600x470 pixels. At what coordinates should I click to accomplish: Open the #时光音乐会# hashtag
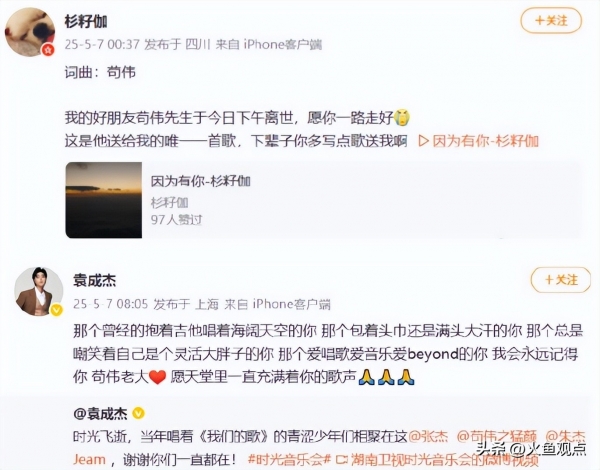point(289,459)
